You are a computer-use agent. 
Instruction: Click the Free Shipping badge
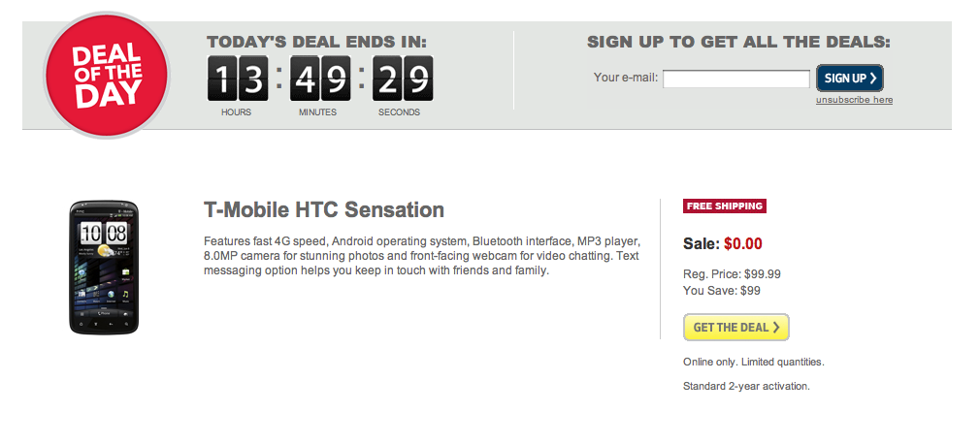click(x=725, y=206)
